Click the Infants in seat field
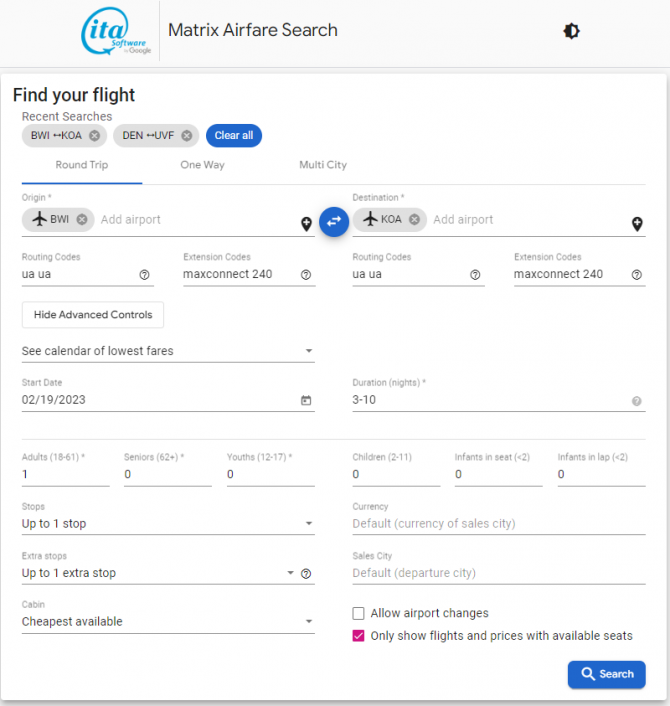This screenshot has width=670, height=706. point(498,475)
